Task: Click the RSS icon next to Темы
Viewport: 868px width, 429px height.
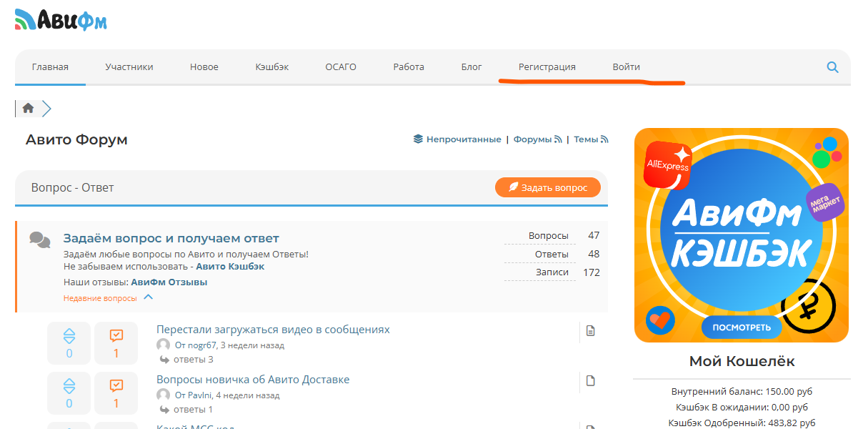Action: (604, 139)
